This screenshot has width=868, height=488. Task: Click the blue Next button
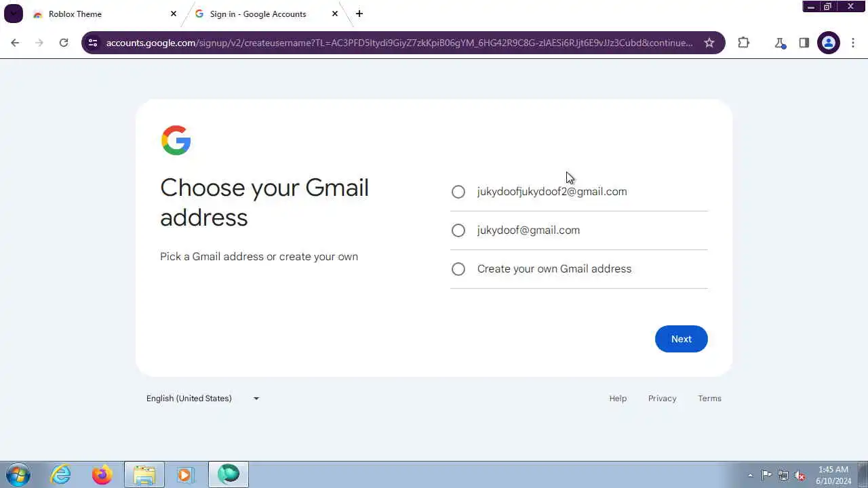682,339
